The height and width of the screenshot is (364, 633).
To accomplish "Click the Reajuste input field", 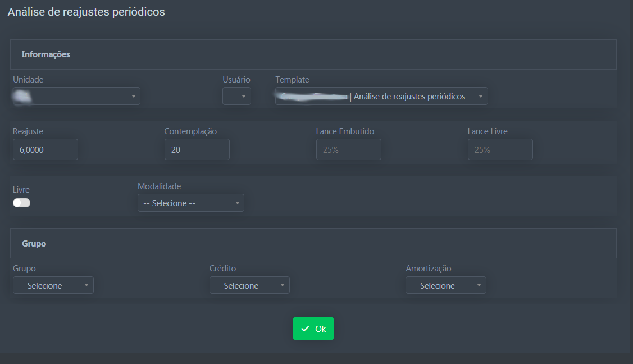I will point(45,149).
